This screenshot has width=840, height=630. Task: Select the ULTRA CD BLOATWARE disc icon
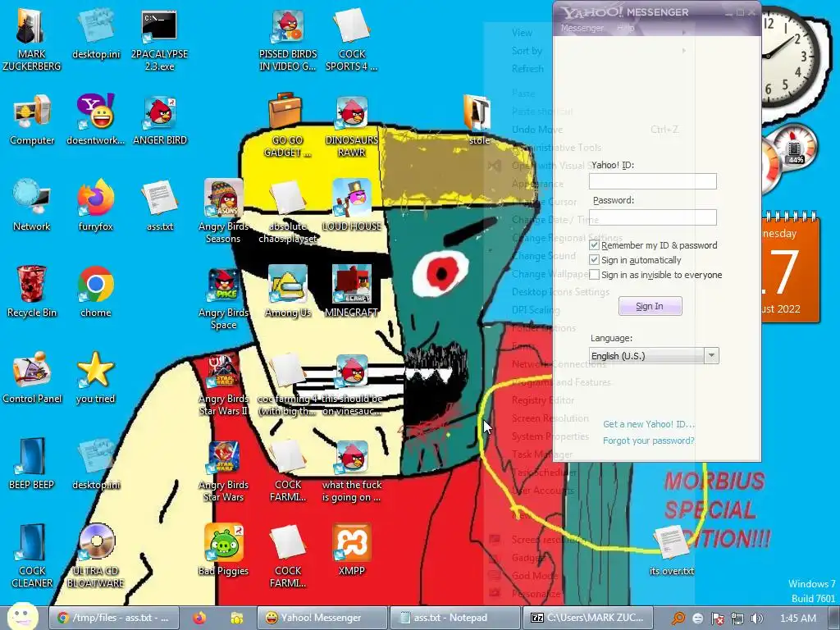pos(96,555)
